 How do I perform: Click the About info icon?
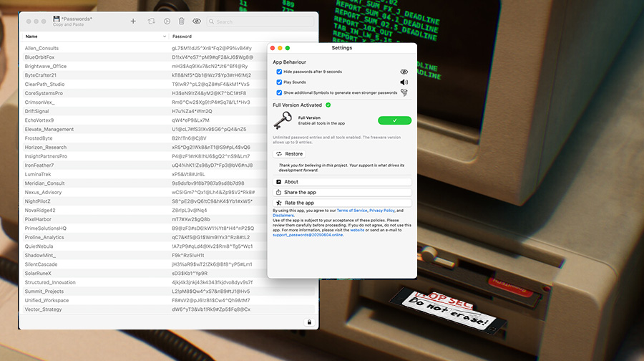coord(278,182)
